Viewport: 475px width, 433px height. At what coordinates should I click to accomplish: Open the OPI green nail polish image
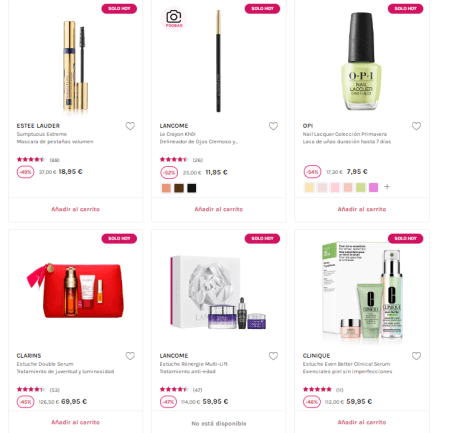(361, 61)
